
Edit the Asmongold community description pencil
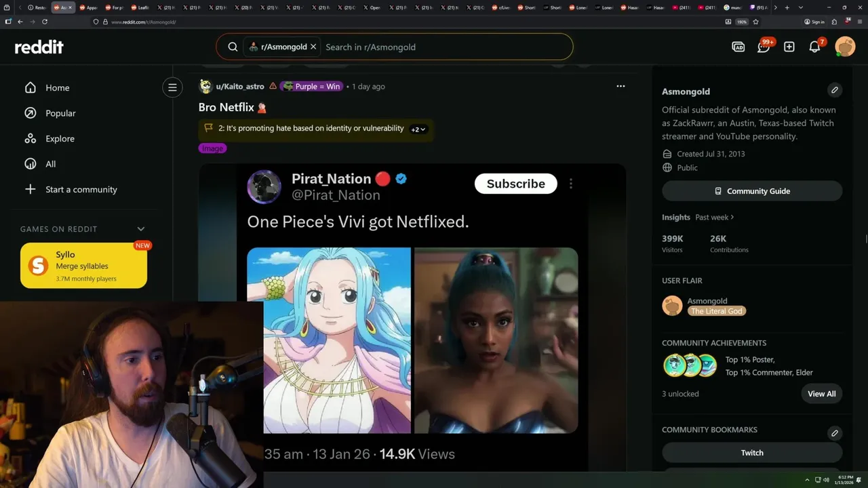coord(835,89)
